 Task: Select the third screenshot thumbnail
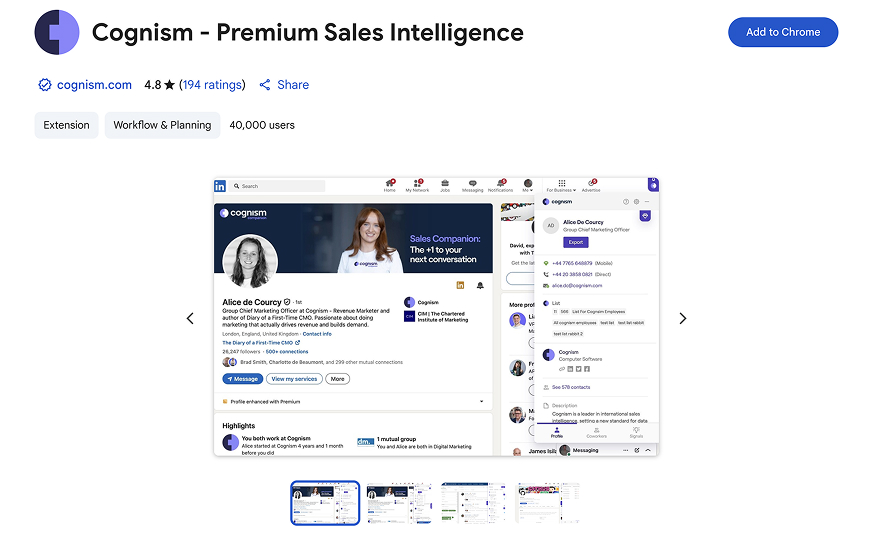coord(474,503)
